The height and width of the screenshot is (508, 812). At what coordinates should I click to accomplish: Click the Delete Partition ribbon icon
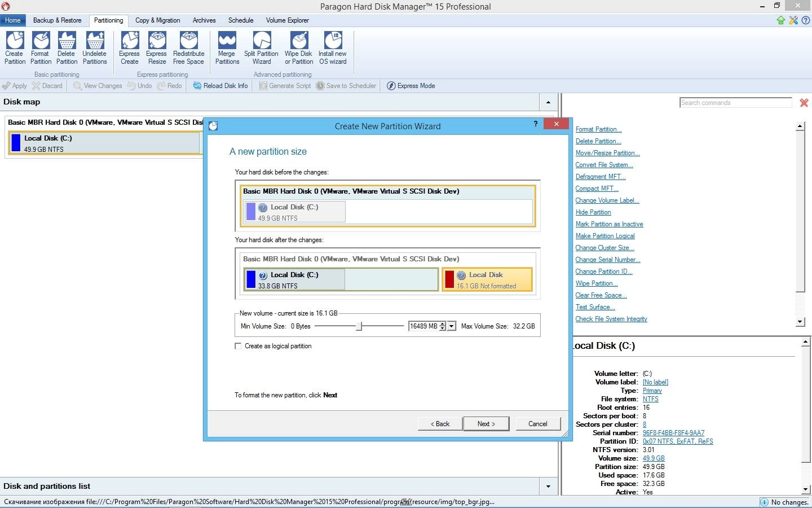coord(67,47)
